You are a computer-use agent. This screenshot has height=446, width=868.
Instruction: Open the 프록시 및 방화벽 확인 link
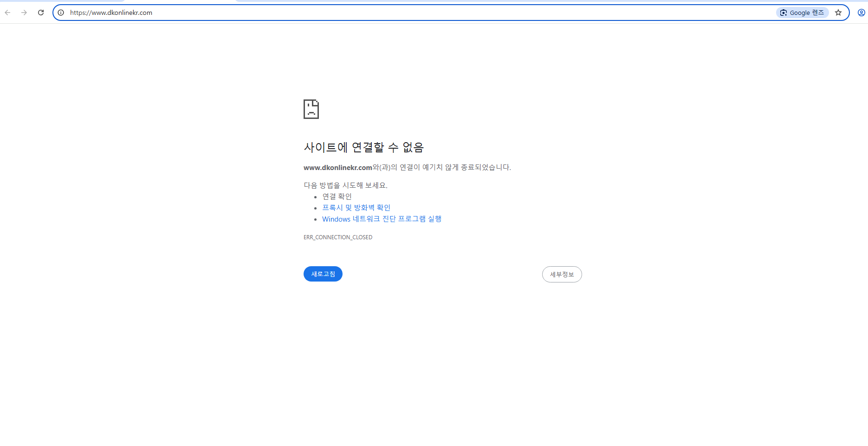tap(356, 208)
